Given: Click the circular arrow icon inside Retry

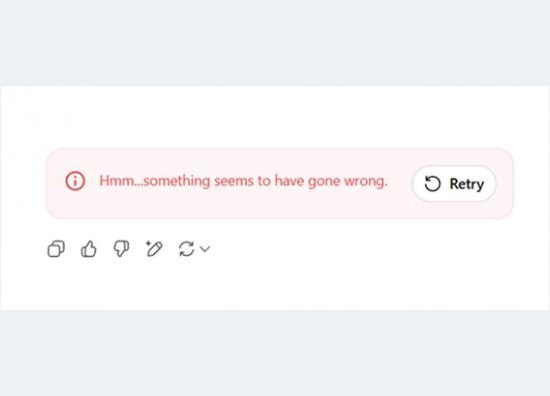Looking at the screenshot, I should [x=432, y=183].
